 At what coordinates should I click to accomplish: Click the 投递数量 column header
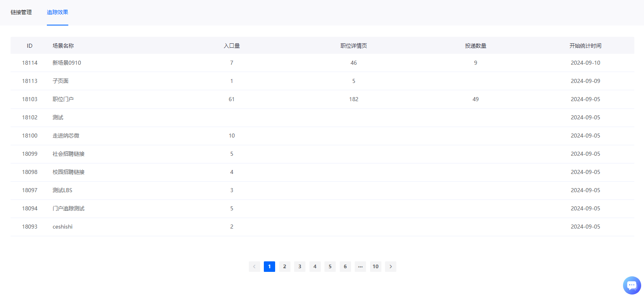pos(476,46)
